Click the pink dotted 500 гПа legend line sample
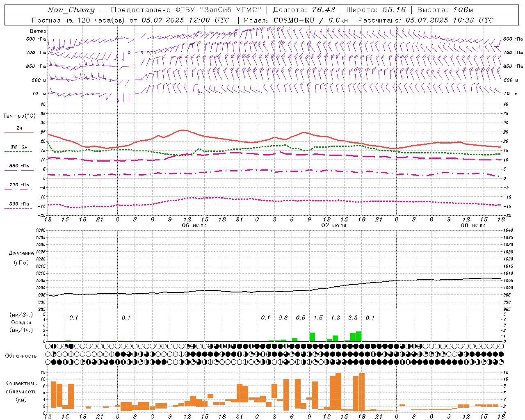This screenshot has width=525, height=420. (x=18, y=208)
